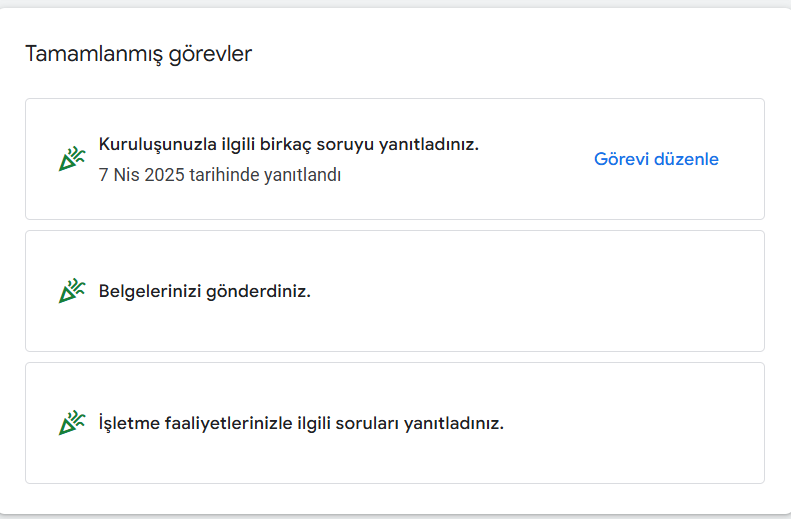Click party popper icon beside İşletme faaliyetlerinizle task
Viewport: 791px width, 519px height.
pos(72,423)
